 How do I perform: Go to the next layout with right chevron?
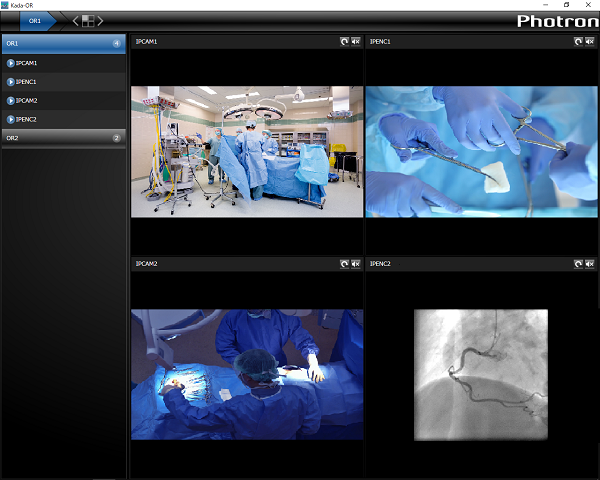pos(101,20)
